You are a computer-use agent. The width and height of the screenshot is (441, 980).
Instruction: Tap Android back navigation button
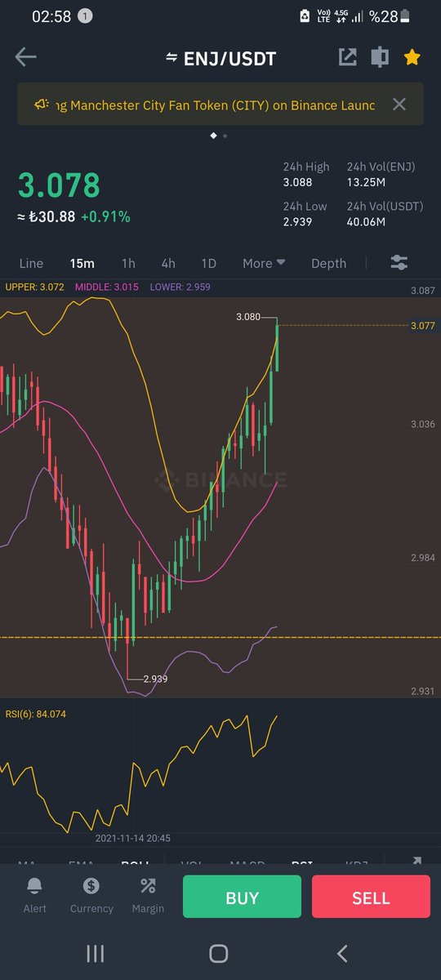(x=342, y=953)
